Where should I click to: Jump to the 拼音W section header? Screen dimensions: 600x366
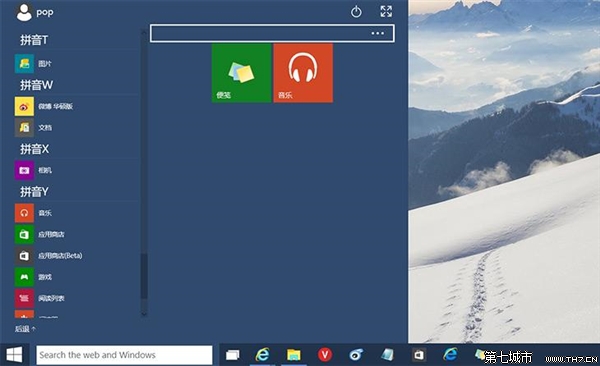pyautogui.click(x=36, y=85)
